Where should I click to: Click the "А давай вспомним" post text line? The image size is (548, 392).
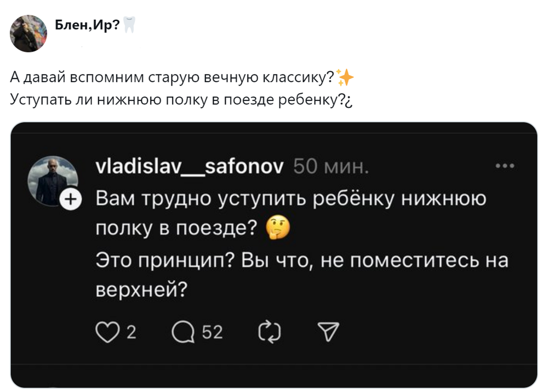click(x=173, y=78)
